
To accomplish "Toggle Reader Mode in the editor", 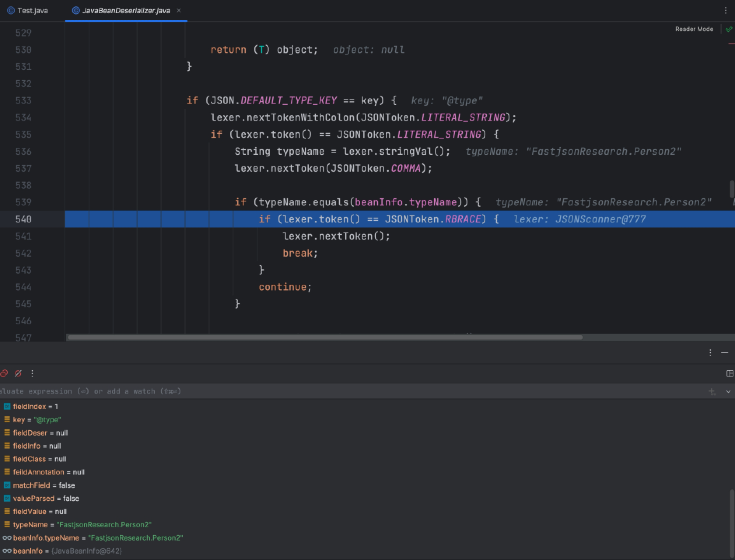I will (x=694, y=29).
